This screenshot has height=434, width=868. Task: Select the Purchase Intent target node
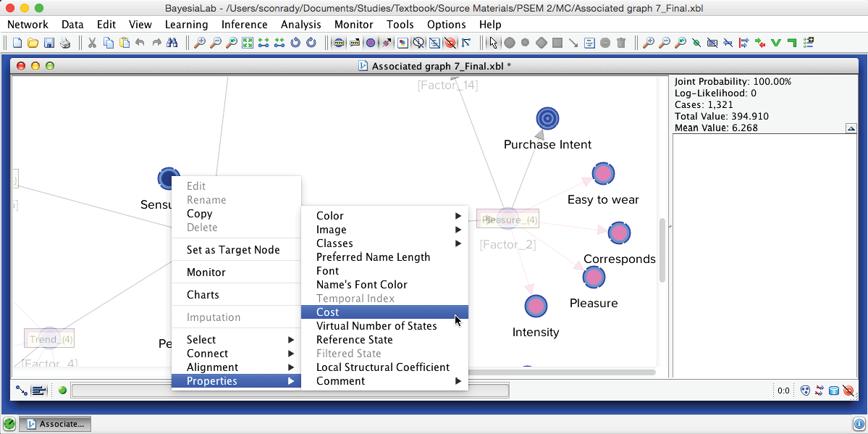pos(547,118)
